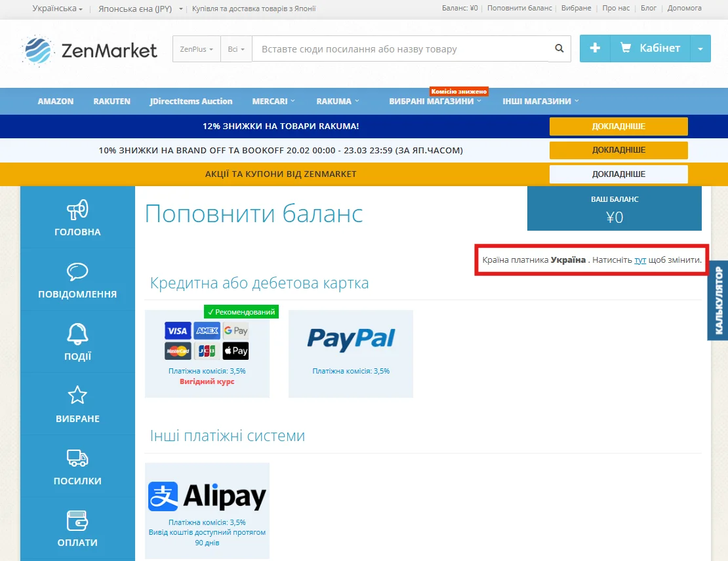
Task: Open JDirectItems Auction nav item
Action: point(192,101)
